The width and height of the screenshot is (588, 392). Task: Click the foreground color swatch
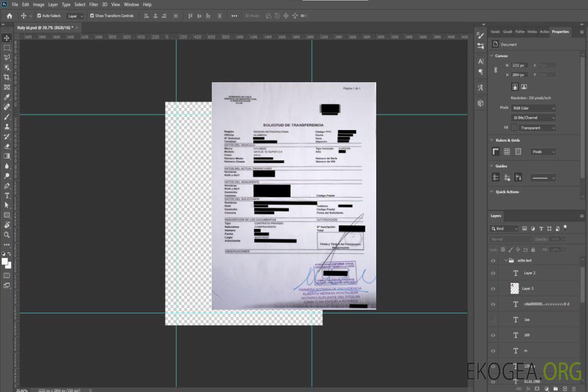point(5,262)
